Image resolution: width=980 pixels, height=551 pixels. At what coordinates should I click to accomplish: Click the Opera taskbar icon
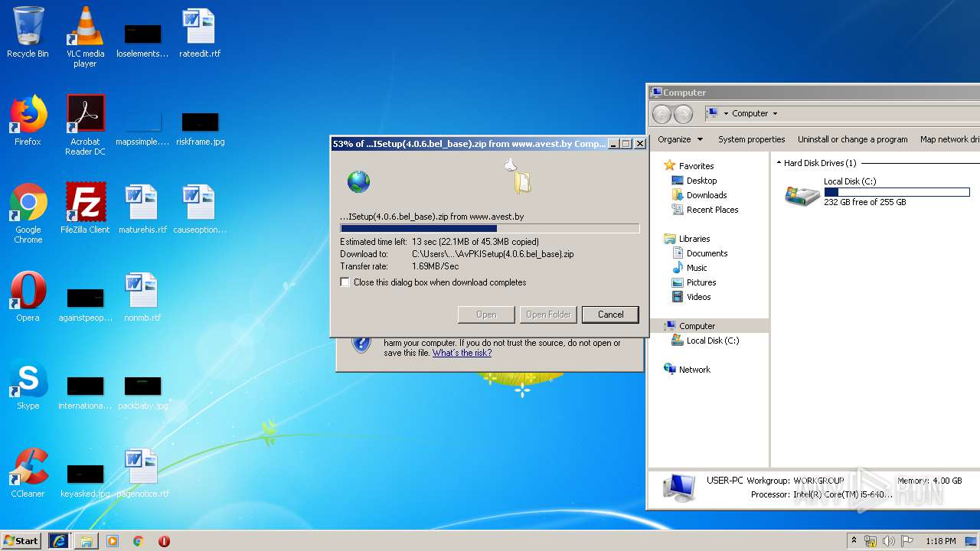164,541
